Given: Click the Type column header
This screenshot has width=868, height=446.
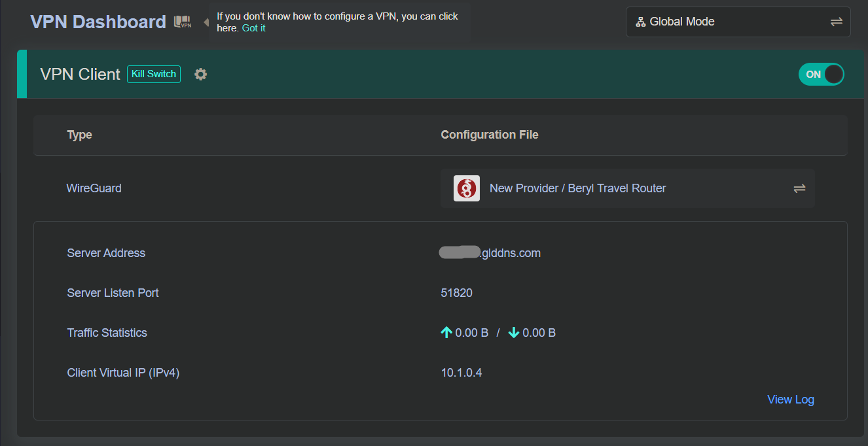Looking at the screenshot, I should point(79,135).
